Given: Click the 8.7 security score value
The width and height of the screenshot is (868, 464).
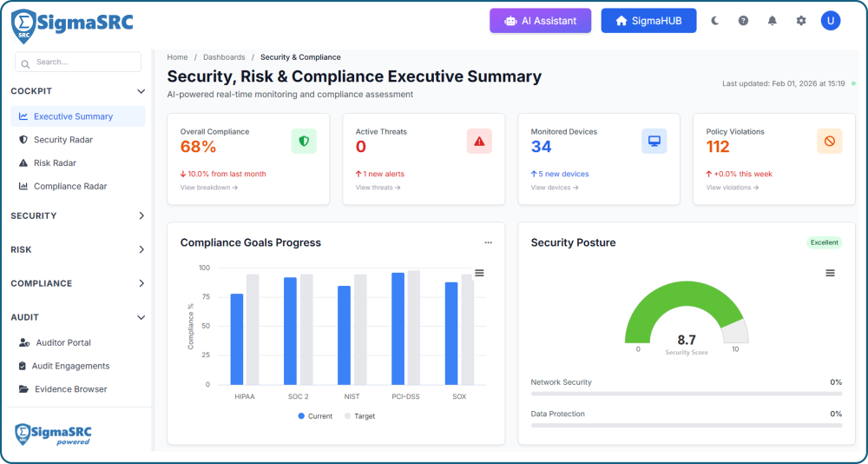Looking at the screenshot, I should pyautogui.click(x=687, y=340).
